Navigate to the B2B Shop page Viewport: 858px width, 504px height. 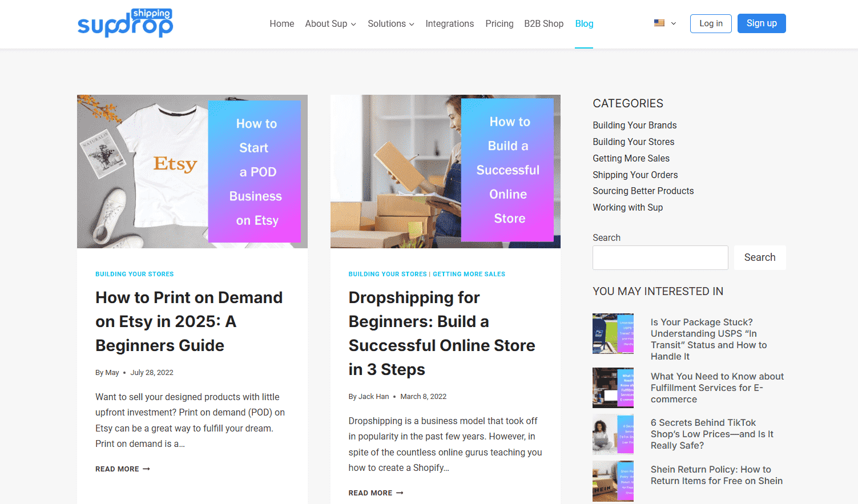[x=543, y=23]
